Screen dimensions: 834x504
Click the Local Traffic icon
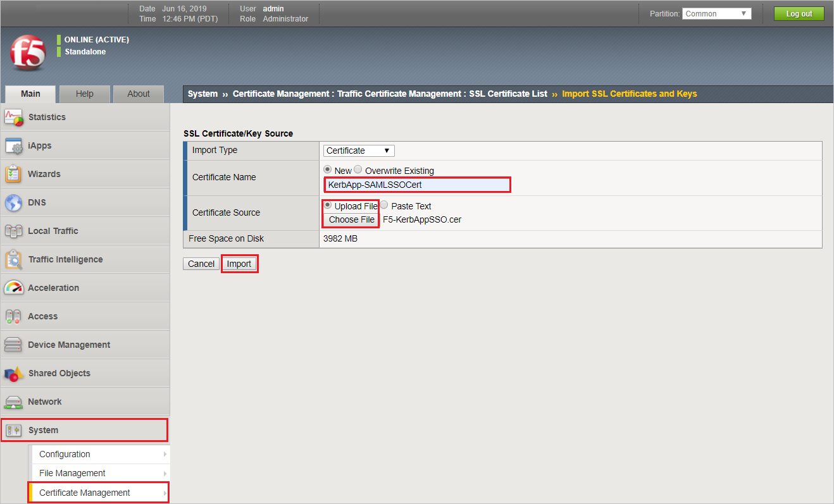tap(14, 231)
